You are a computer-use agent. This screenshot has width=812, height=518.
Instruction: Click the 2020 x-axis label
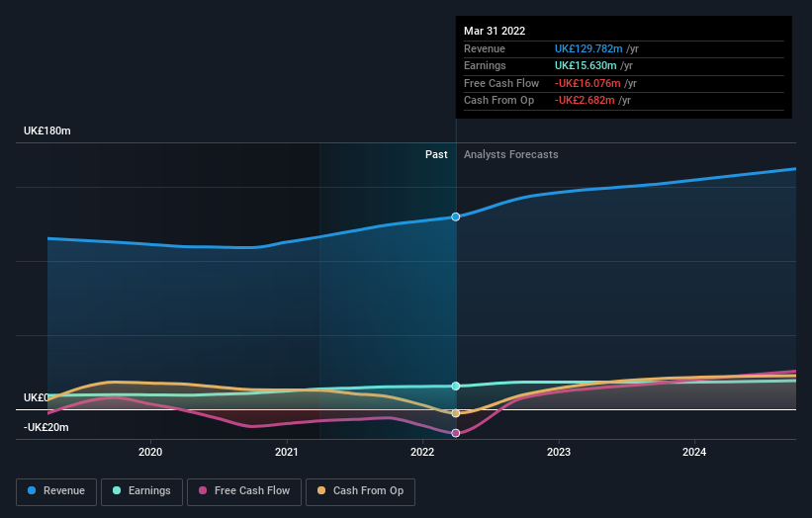pyautogui.click(x=150, y=453)
